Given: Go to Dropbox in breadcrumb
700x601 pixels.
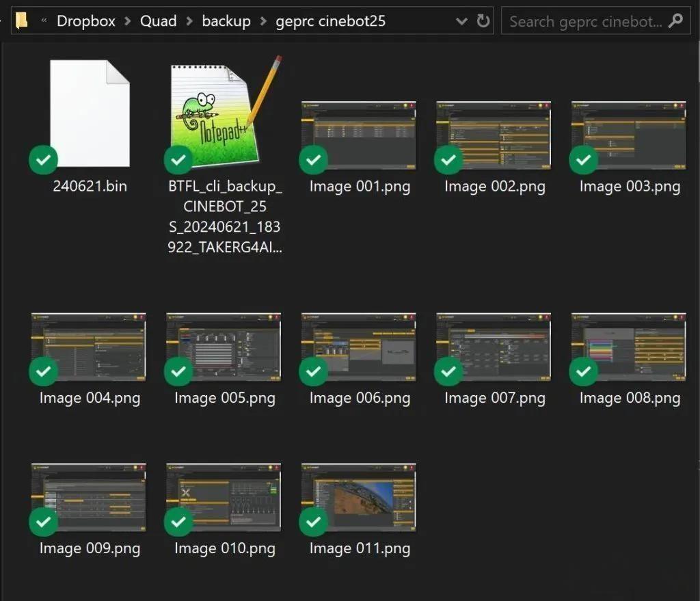Looking at the screenshot, I should pos(85,21).
